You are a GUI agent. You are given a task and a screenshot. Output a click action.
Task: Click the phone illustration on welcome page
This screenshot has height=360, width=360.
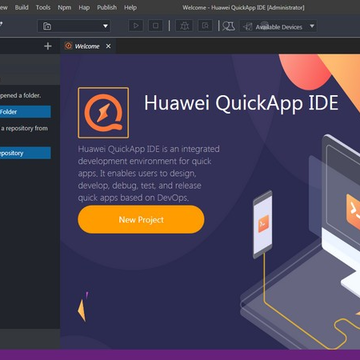263,225
